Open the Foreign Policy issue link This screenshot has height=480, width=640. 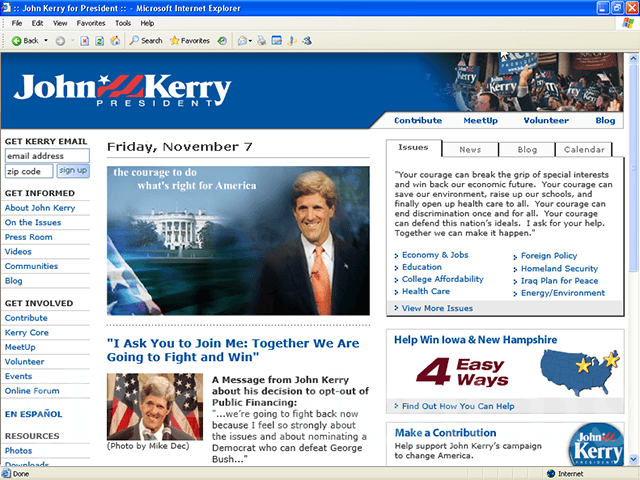pyautogui.click(x=549, y=256)
